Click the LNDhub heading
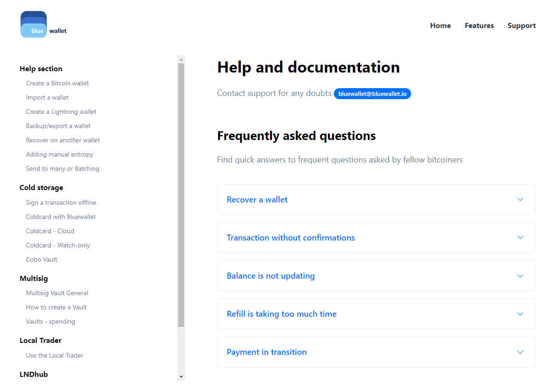Viewport: 558px width, 392px height. pos(34,375)
